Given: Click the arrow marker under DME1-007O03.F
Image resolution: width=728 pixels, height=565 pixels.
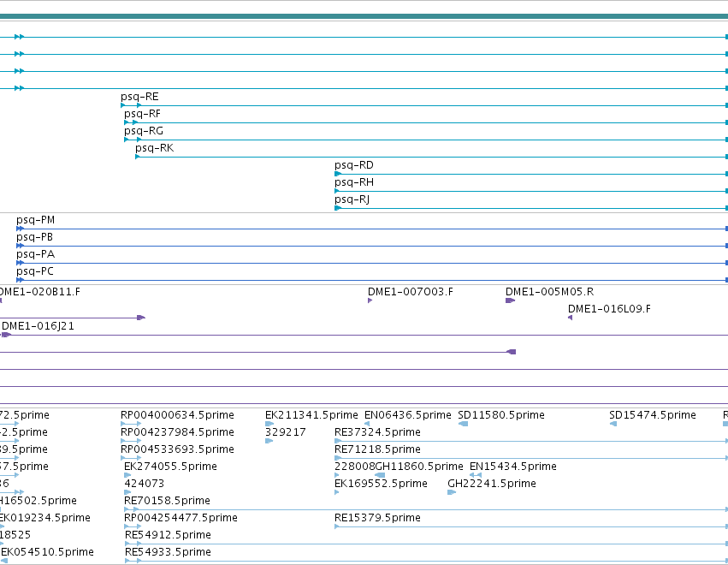Looking at the screenshot, I should (370, 300).
